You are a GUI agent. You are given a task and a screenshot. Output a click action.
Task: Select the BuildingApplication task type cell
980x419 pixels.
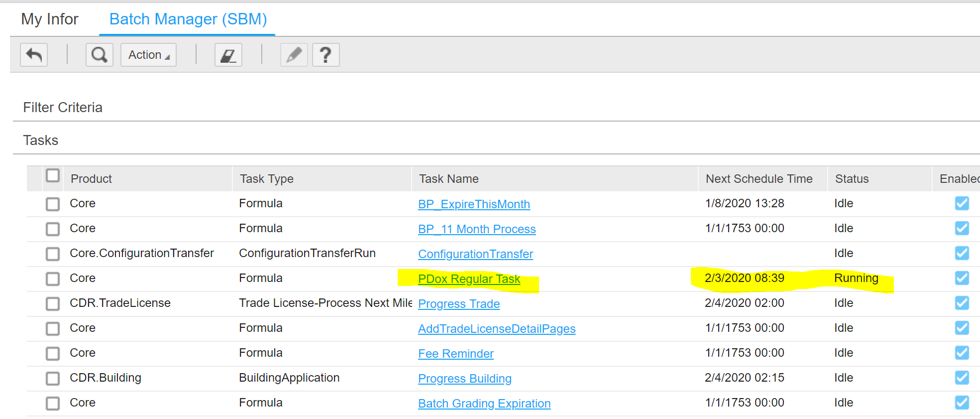point(289,378)
